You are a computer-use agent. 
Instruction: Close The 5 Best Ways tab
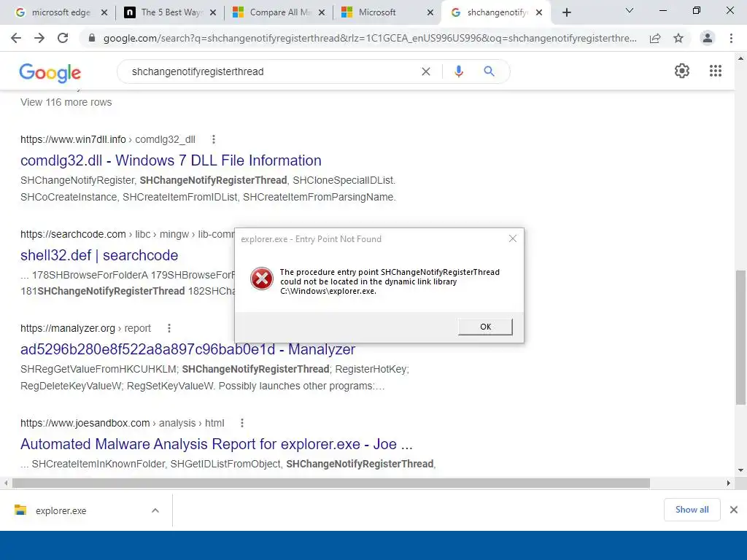pos(213,13)
